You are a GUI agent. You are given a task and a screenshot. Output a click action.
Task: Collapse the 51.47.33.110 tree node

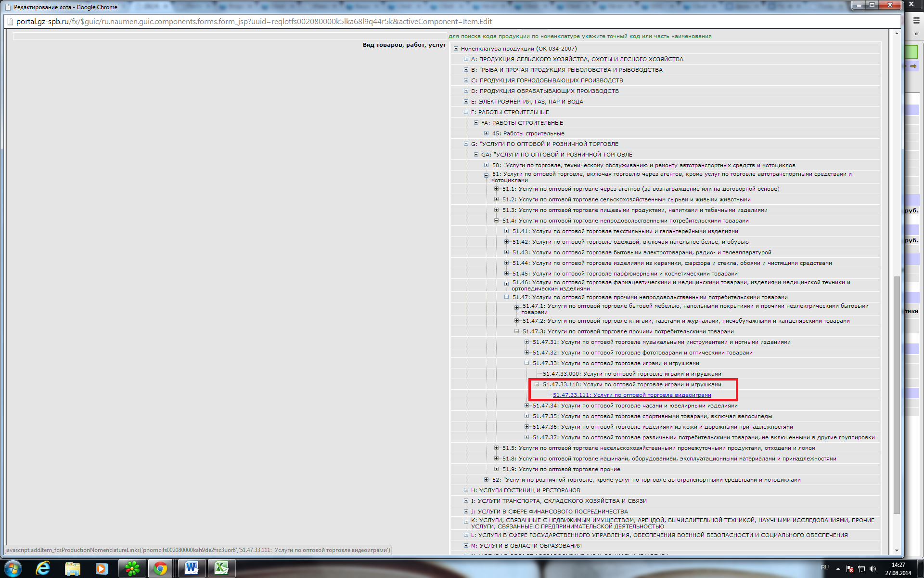pos(537,384)
